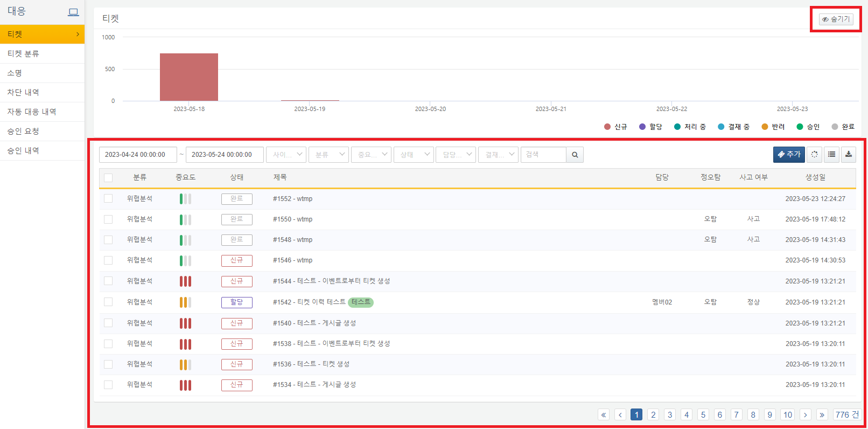Check the box for ticket #1548
868x429 pixels.
108,240
